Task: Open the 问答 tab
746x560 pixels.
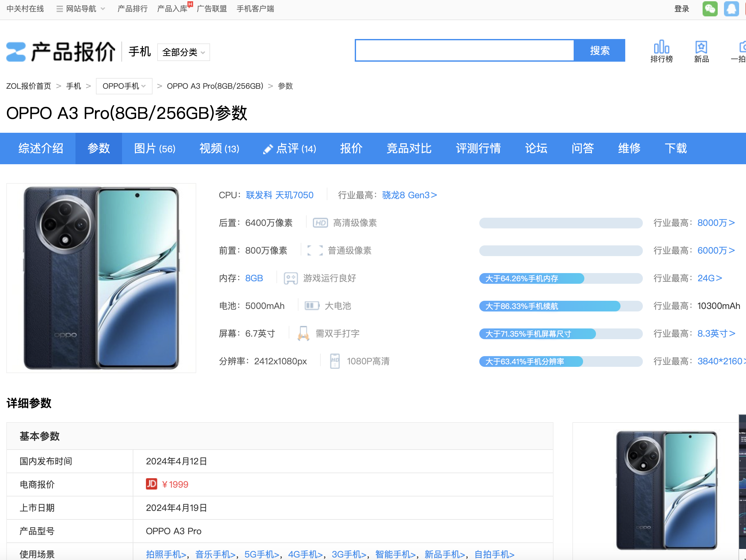Action: coord(583,148)
